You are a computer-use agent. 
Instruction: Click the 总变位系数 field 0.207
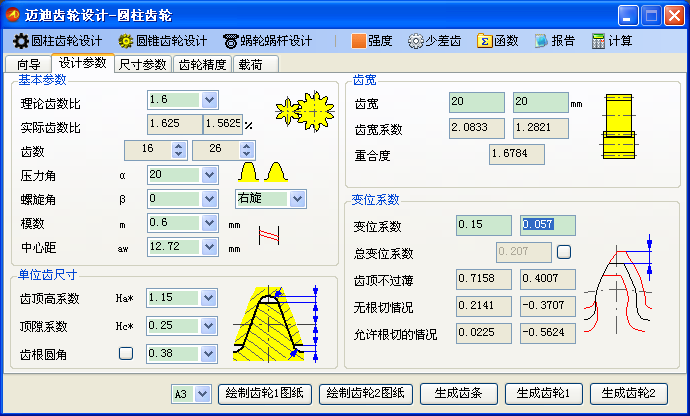(x=524, y=252)
